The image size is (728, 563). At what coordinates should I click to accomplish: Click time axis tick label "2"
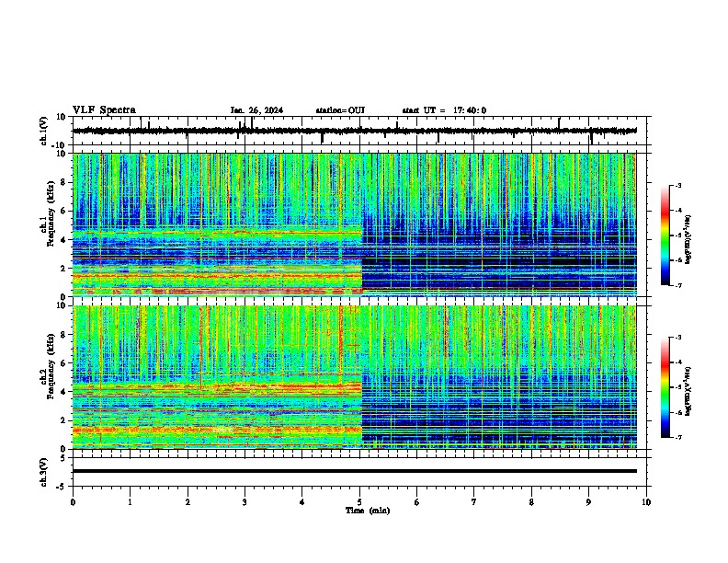(x=188, y=502)
